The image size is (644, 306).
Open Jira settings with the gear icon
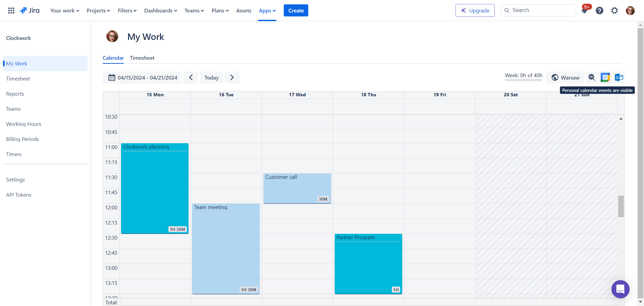tap(615, 10)
